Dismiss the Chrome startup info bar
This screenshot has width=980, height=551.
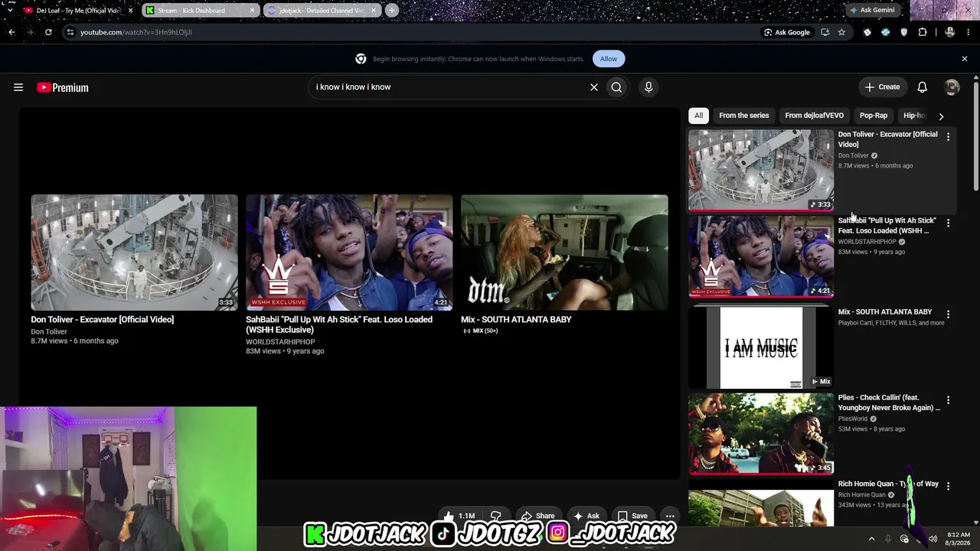tap(965, 59)
